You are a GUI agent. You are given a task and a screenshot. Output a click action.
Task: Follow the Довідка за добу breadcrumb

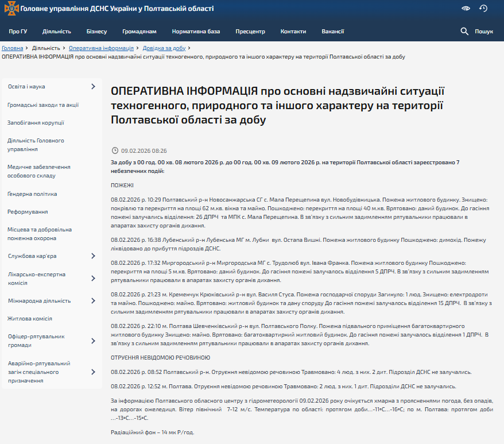164,48
